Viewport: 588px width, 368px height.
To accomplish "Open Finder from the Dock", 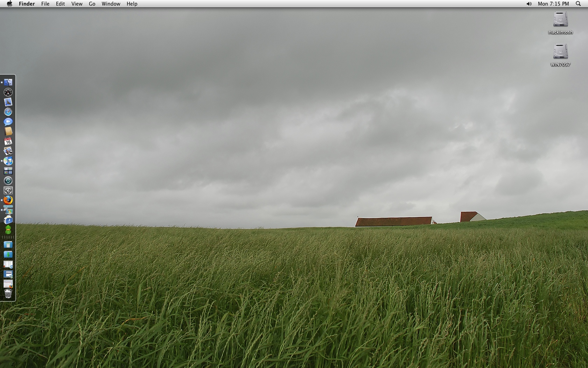I will tap(8, 82).
